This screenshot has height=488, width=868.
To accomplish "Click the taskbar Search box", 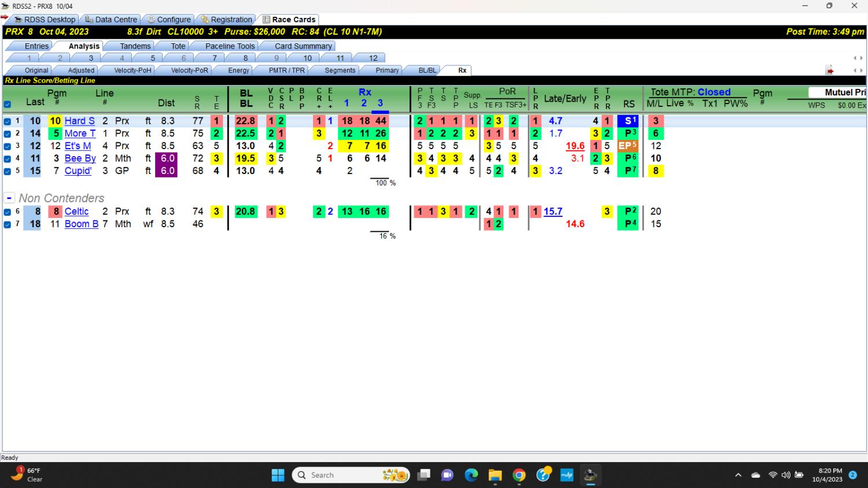I will (351, 475).
